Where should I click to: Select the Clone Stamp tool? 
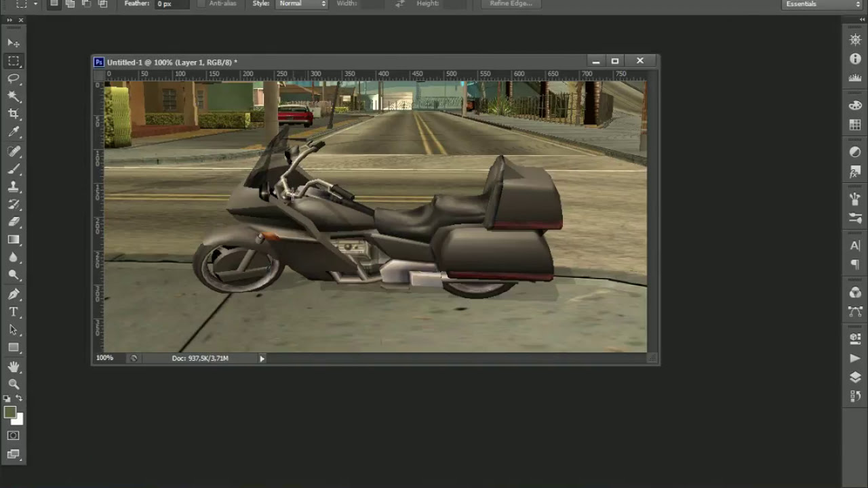tap(14, 186)
